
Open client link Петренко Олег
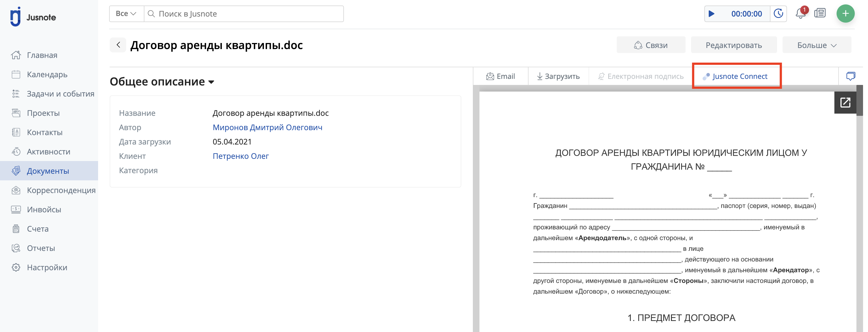[x=241, y=156]
